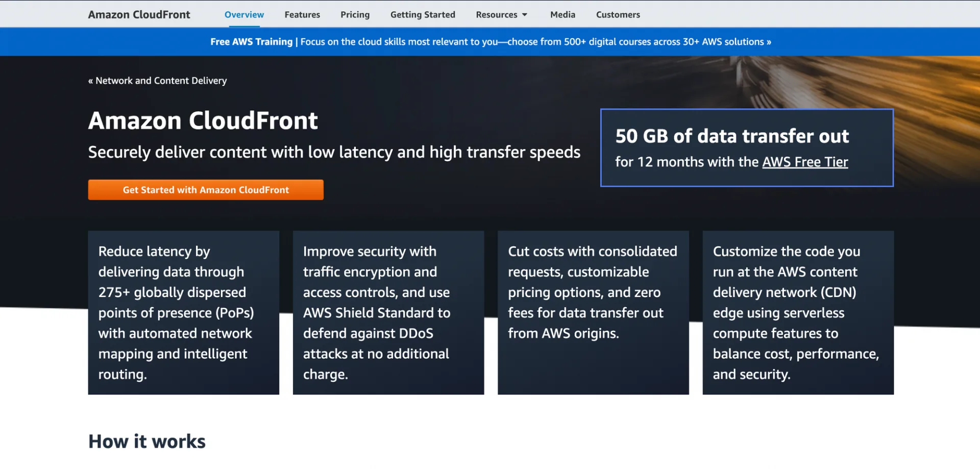Click Get Started with Amazon CloudFront button
Screen dimensions: 980x469
click(x=206, y=190)
